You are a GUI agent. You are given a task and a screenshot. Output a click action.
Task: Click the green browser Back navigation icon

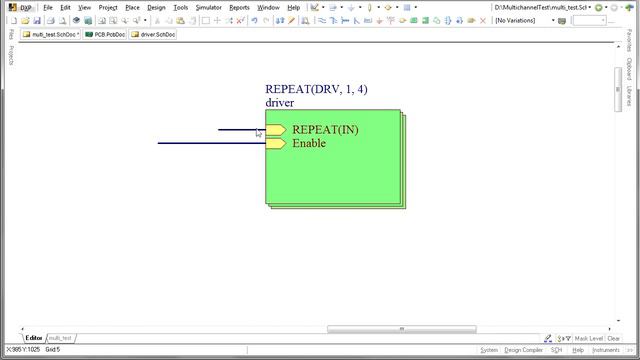tap(599, 7)
